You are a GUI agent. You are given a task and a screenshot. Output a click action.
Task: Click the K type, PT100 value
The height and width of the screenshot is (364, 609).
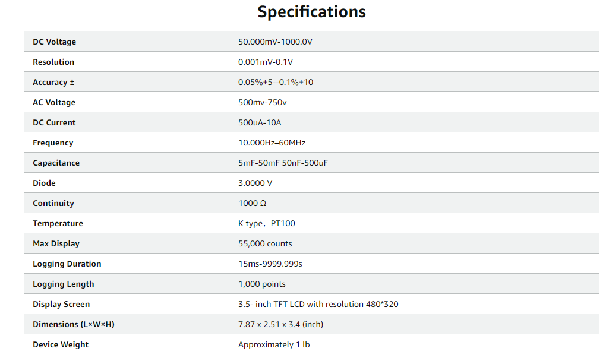(266, 223)
